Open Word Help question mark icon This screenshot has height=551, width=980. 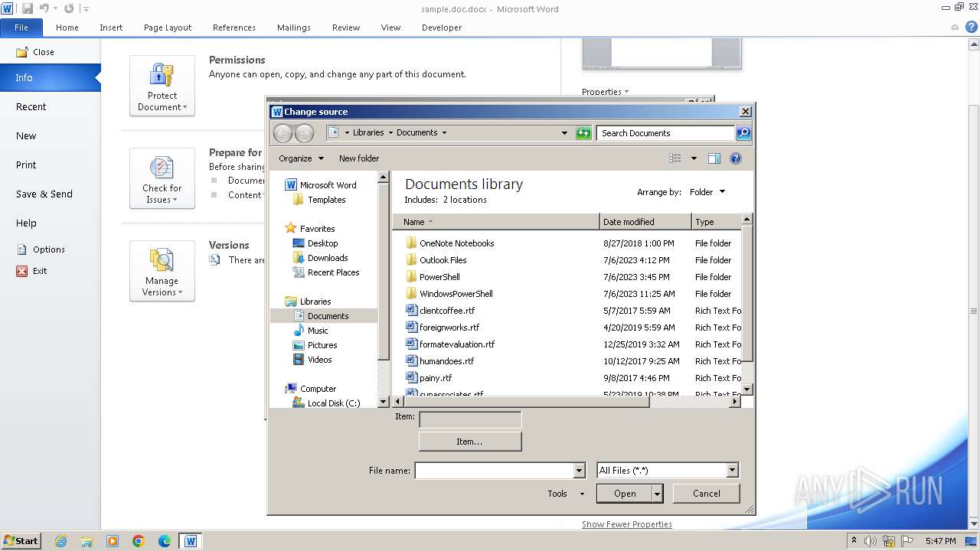click(971, 27)
